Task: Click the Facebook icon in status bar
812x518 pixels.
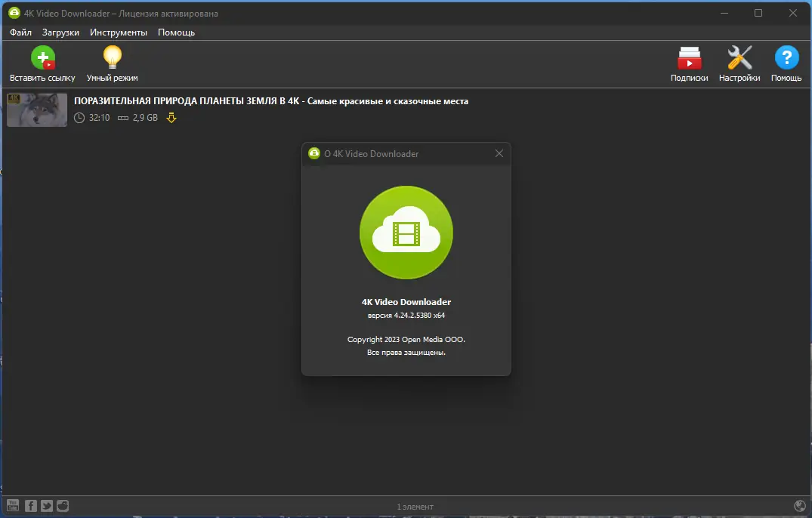Action: (31, 506)
